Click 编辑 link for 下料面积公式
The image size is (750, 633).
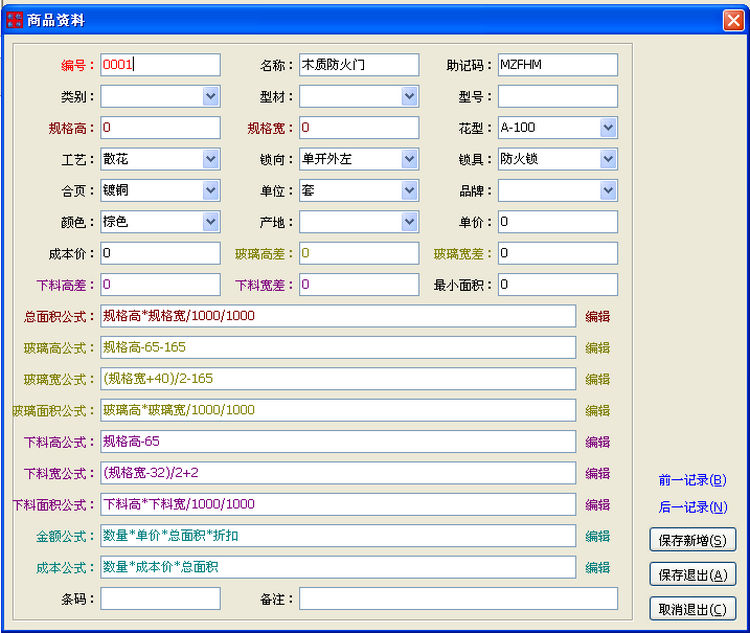click(x=598, y=505)
